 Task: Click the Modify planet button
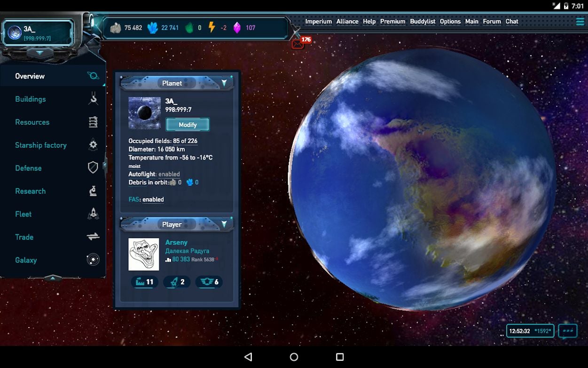click(188, 125)
